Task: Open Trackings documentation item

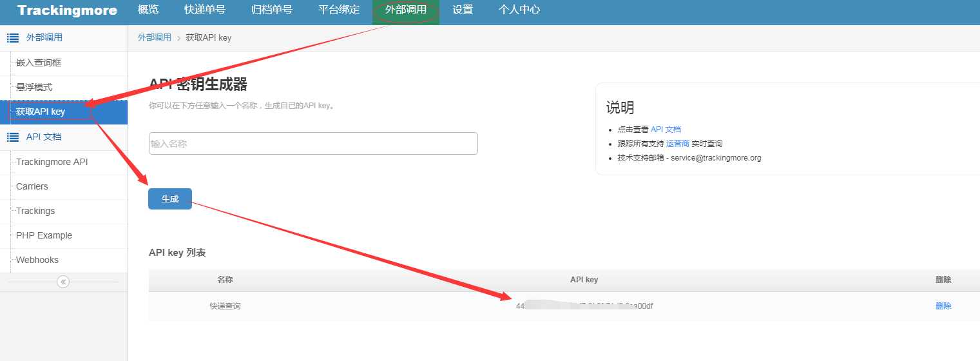Action: coord(35,211)
